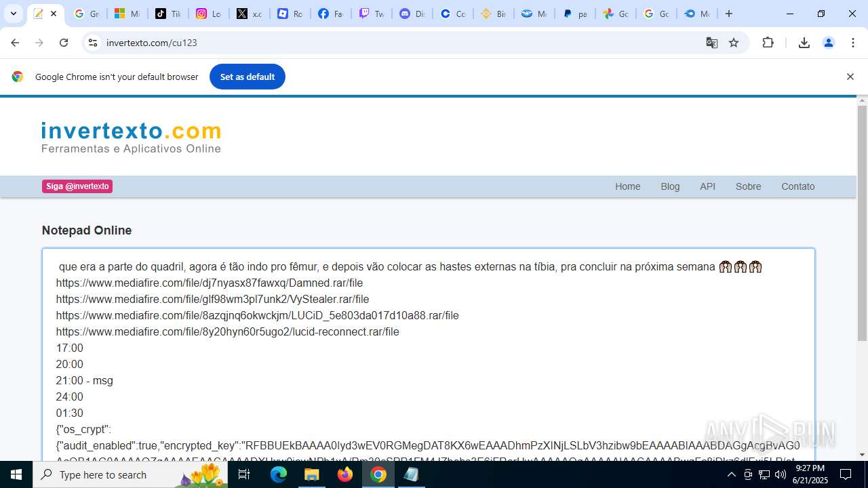Viewport: 868px width, 488px height.
Task: Open the Windows Start menu
Action: pyautogui.click(x=16, y=474)
